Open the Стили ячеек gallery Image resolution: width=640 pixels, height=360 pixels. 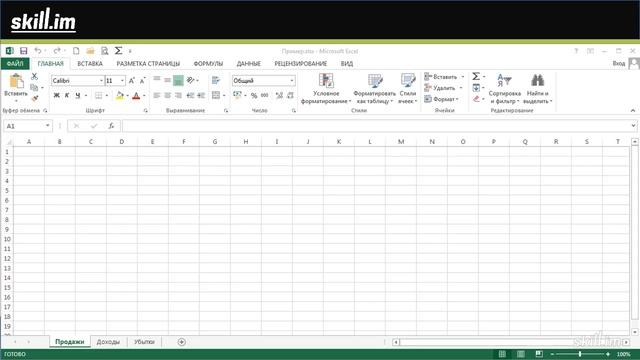coord(407,89)
